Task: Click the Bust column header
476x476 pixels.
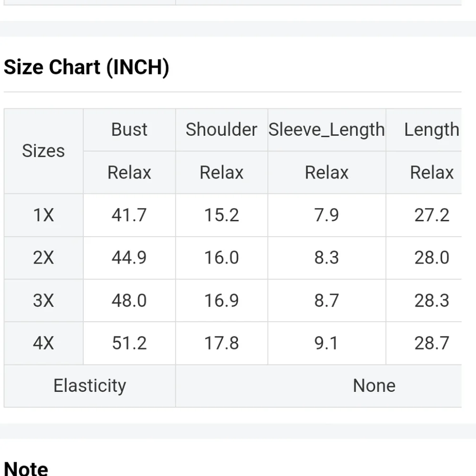Action: pos(129,129)
